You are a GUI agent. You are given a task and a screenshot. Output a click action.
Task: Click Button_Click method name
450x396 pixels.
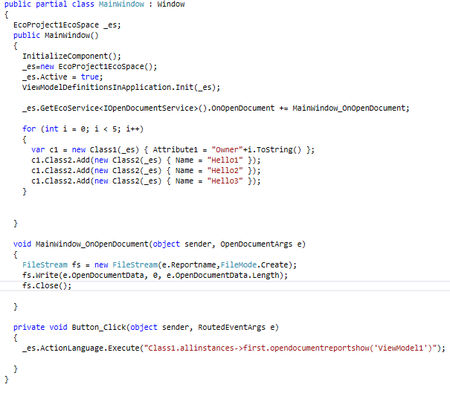coord(99,327)
